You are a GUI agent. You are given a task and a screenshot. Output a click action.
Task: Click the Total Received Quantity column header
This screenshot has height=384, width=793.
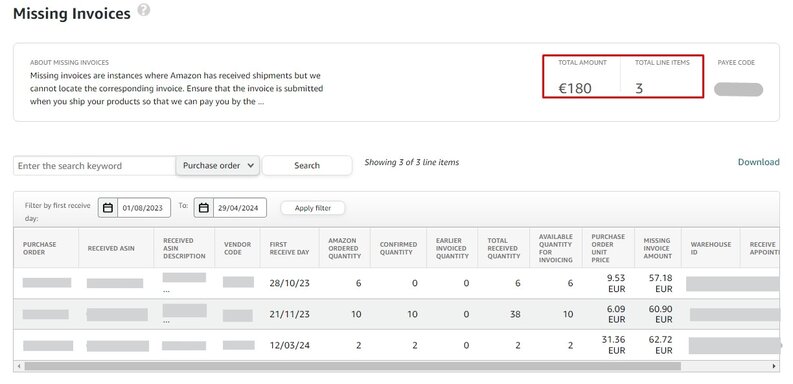point(504,248)
